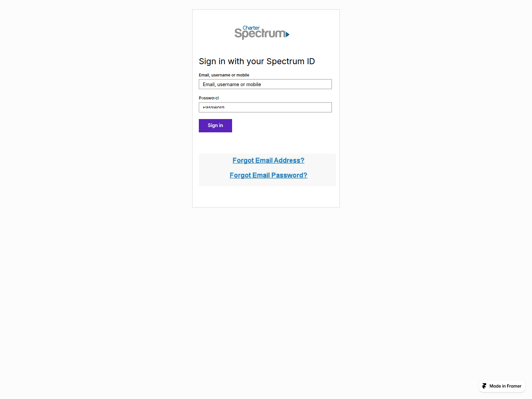
Task: Click the Spectrum ID words in the heading
Action: 291,62
